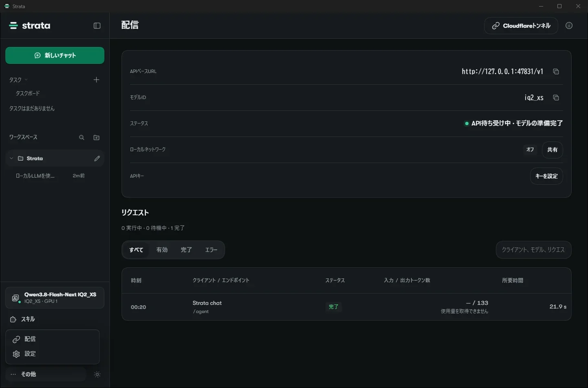Click the 所要時間 column header
Viewport: 588px width, 388px height.
513,280
